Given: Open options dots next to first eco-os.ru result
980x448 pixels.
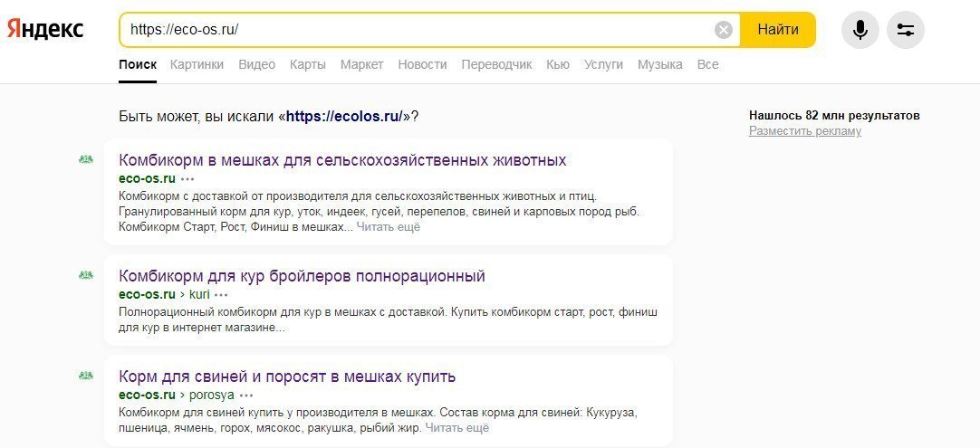Looking at the screenshot, I should (x=187, y=178).
